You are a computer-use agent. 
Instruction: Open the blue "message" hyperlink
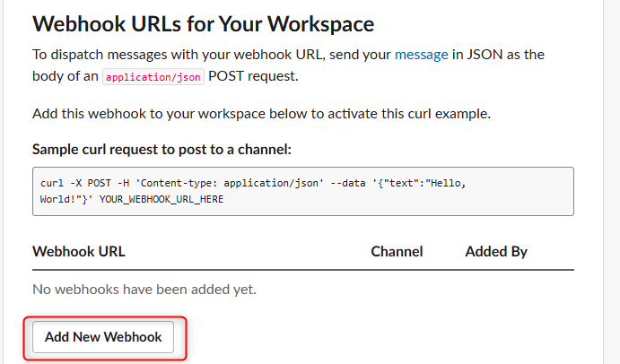coord(422,55)
